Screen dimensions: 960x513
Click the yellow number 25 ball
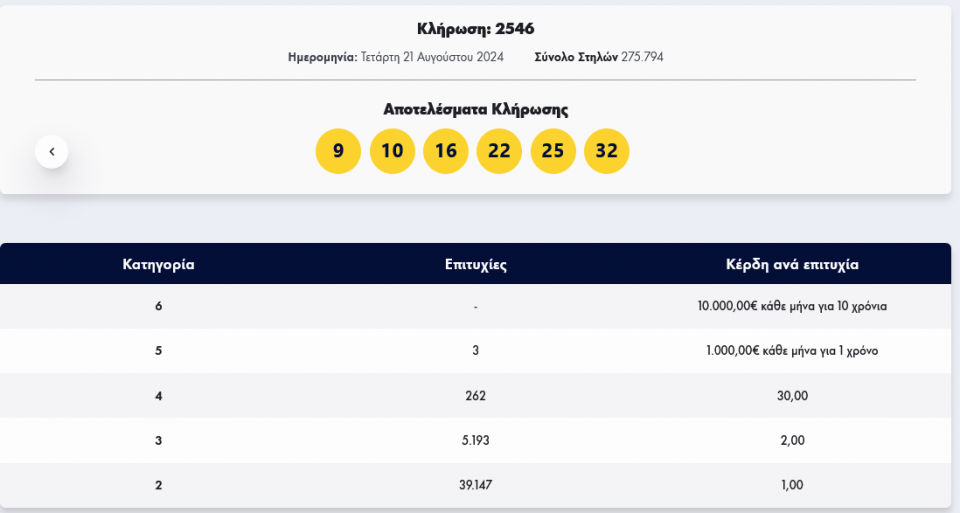pyautogui.click(x=553, y=151)
